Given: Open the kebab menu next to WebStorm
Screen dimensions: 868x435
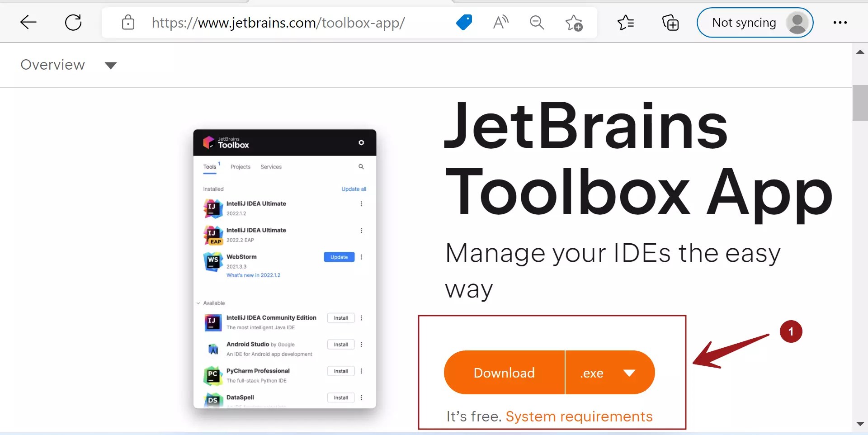Looking at the screenshot, I should (x=361, y=257).
